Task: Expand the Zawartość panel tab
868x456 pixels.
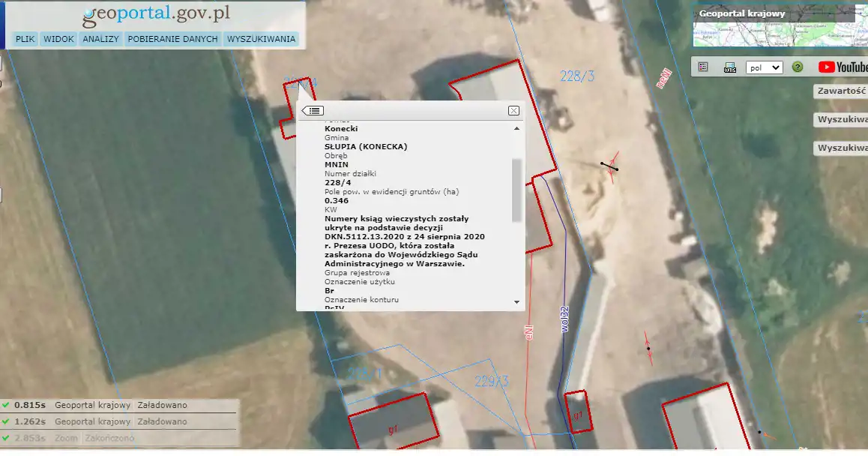Action: tap(841, 91)
